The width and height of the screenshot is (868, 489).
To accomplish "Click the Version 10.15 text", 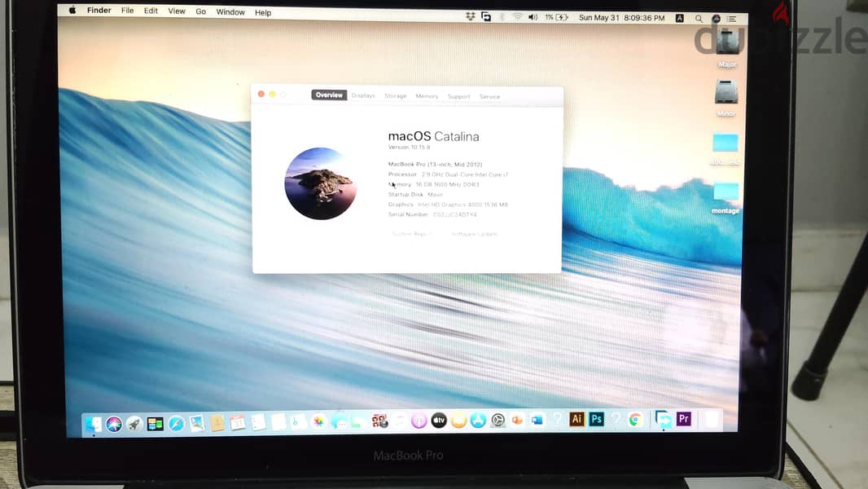I will point(409,148).
